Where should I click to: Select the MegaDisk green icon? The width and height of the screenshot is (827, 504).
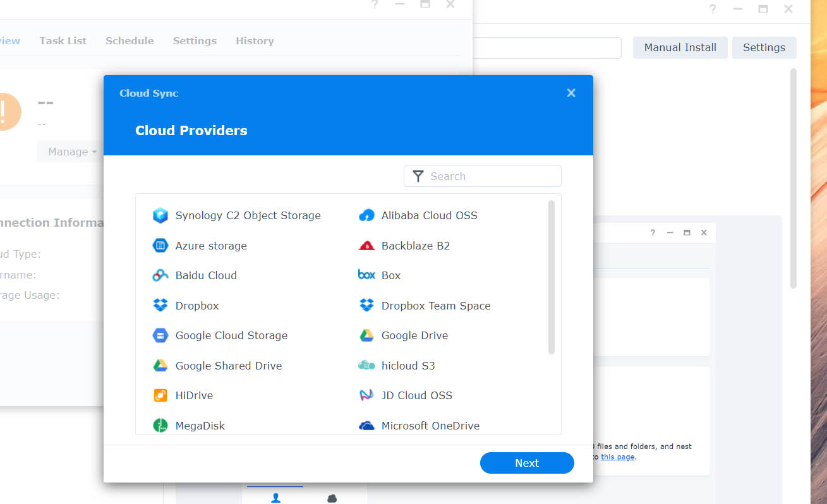point(160,426)
